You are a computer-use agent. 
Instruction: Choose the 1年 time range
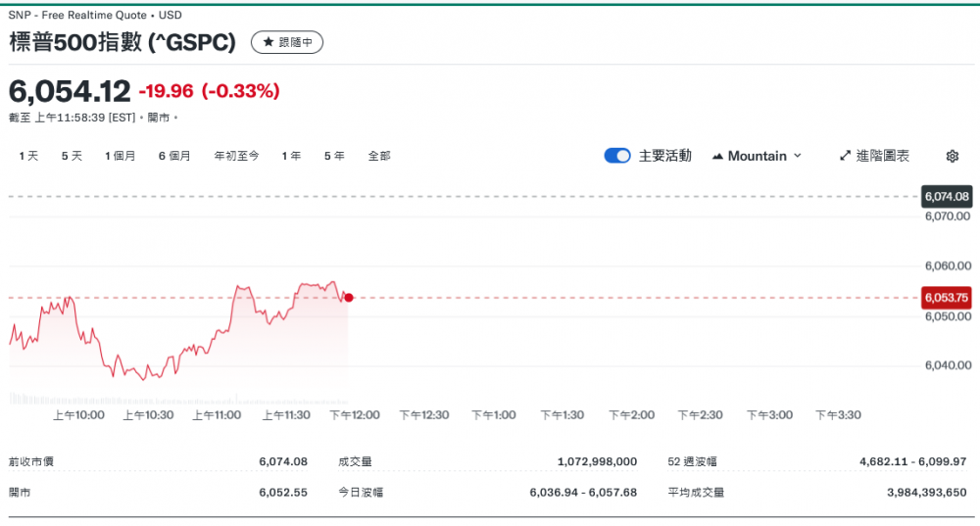tap(291, 156)
